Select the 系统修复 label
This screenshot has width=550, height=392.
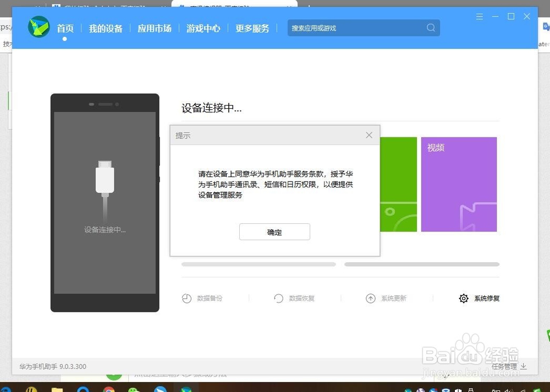click(x=487, y=299)
